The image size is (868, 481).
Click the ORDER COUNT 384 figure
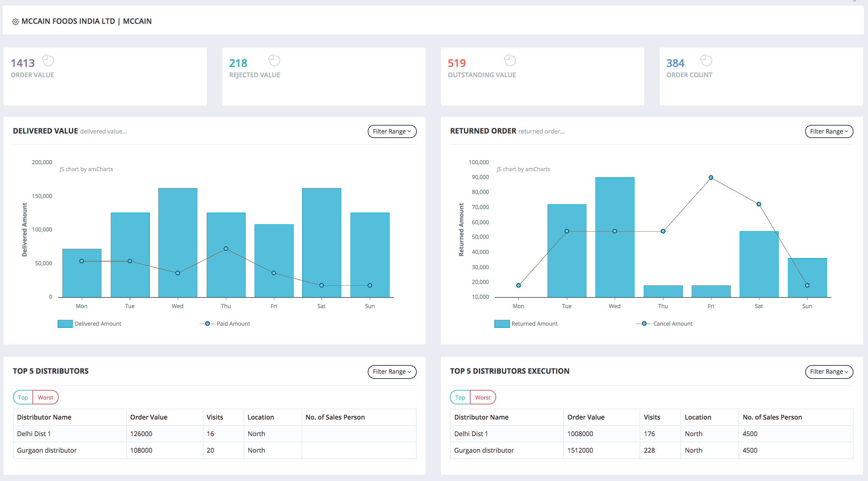pyautogui.click(x=675, y=63)
